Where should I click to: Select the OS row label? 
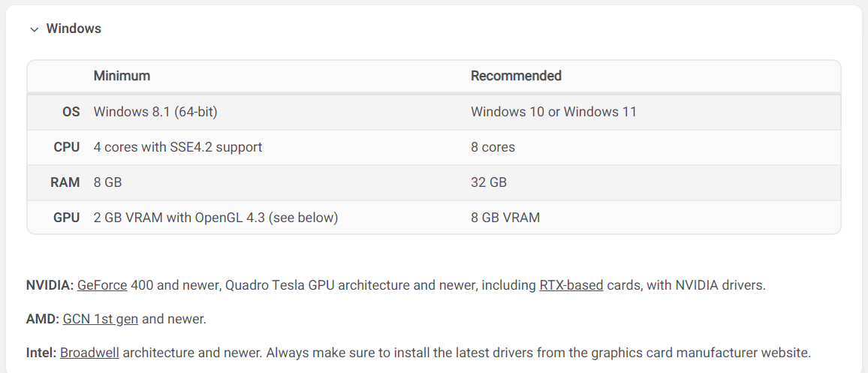[71, 112]
